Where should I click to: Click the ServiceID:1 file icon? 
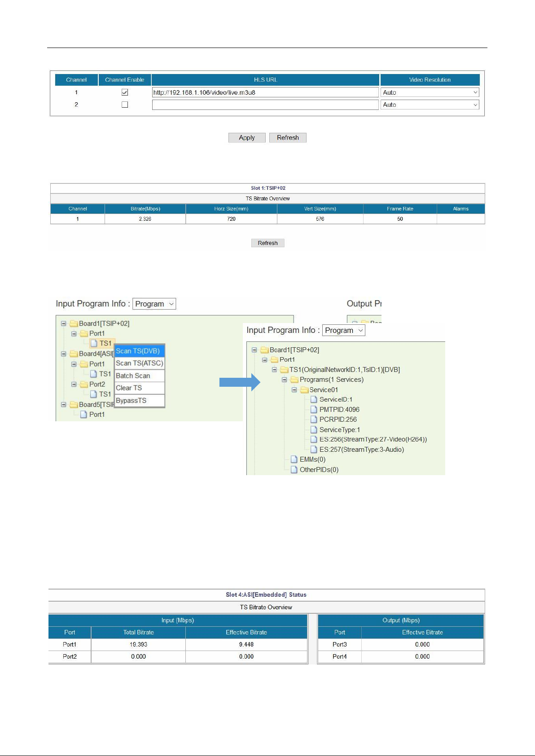(x=314, y=399)
